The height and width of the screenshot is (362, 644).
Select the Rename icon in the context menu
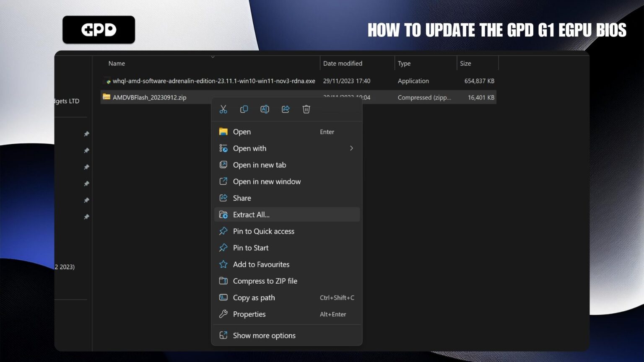pos(265,109)
